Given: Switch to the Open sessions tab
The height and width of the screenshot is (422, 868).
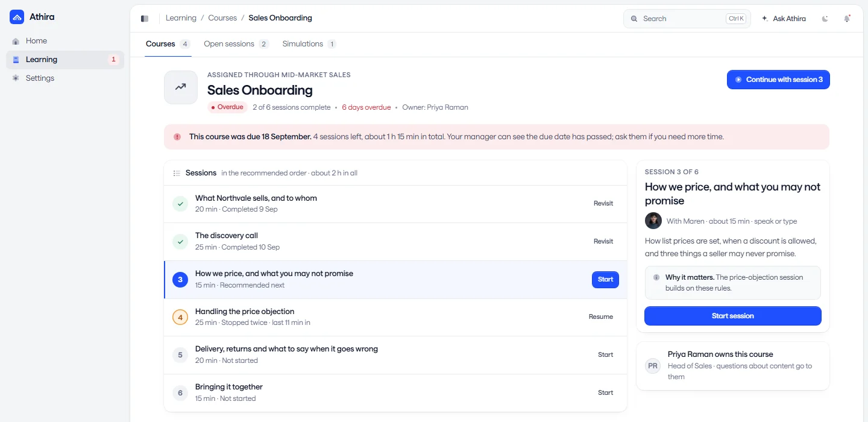Looking at the screenshot, I should 236,44.
